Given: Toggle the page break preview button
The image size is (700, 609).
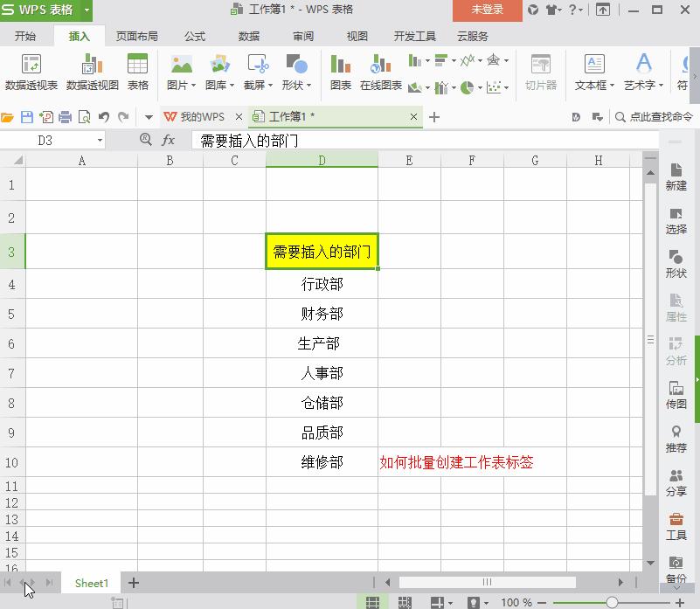Looking at the screenshot, I should click(x=405, y=603).
